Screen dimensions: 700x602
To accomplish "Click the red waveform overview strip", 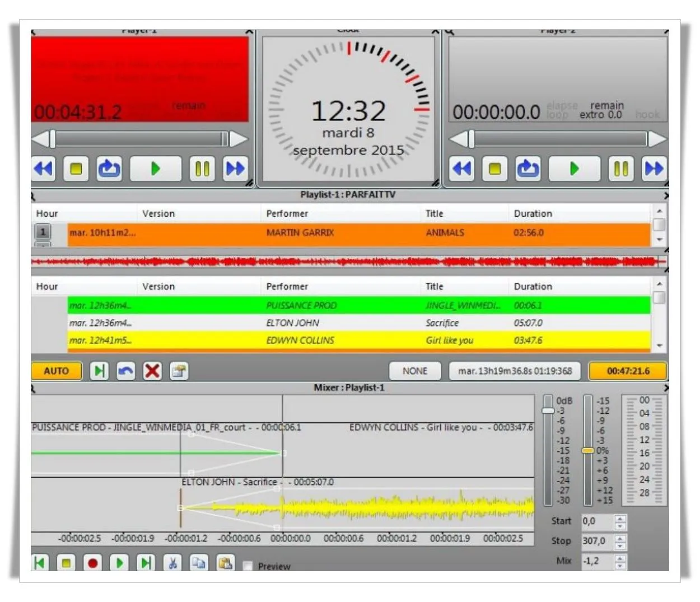I will (x=348, y=262).
